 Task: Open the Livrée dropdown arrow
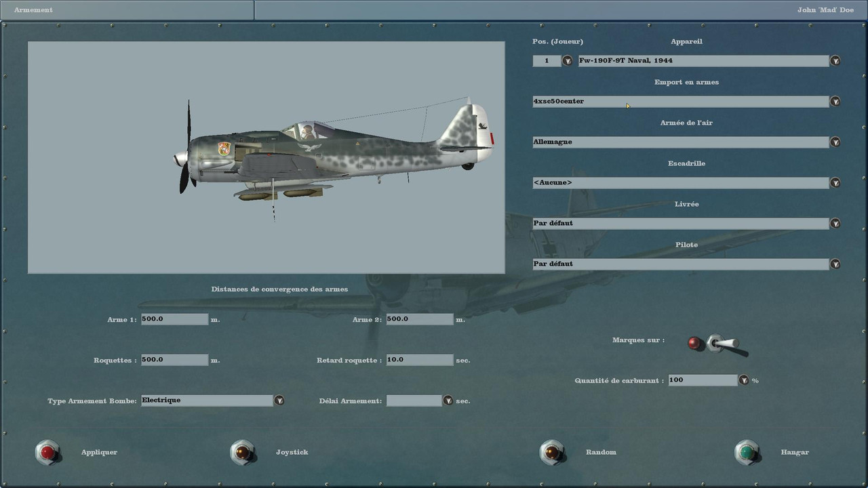[x=835, y=224]
